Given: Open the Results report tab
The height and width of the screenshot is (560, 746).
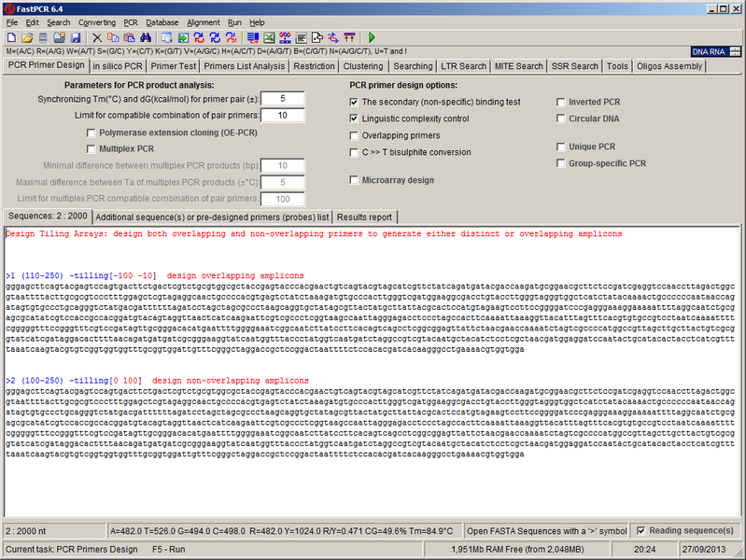Looking at the screenshot, I should [364, 217].
